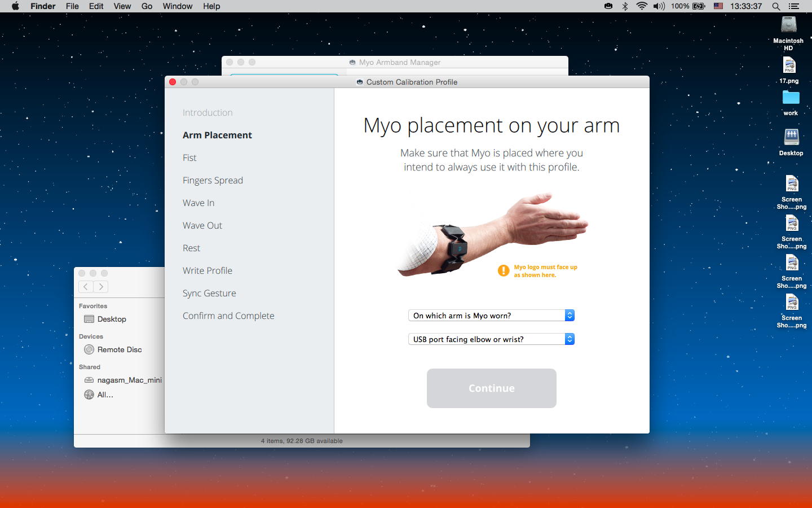Image resolution: width=812 pixels, height=508 pixels.
Task: Open the Finder menu
Action: (43, 6)
